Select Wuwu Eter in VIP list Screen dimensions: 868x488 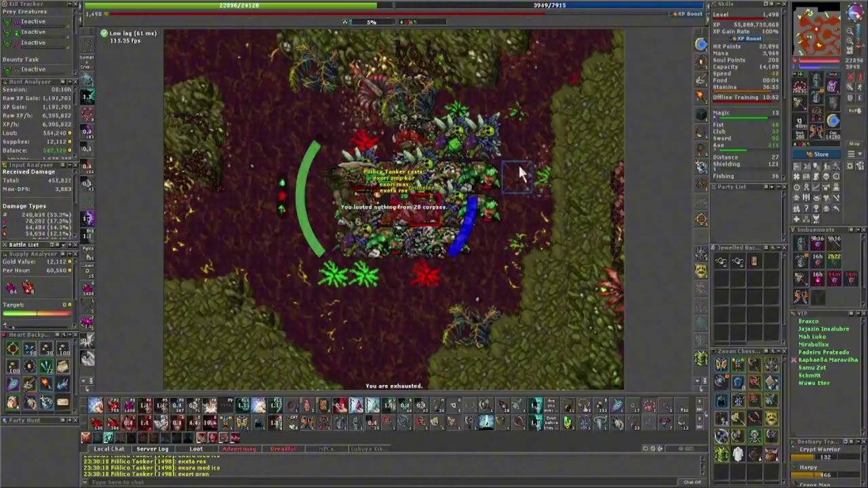pyautogui.click(x=814, y=383)
